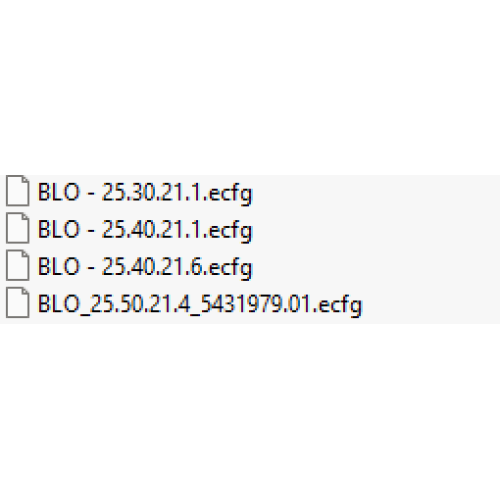This screenshot has width=500, height=500.
Task: Click the file icon for BLO_25.50.21.4_5431979.01.ecfg
Action: (18, 303)
